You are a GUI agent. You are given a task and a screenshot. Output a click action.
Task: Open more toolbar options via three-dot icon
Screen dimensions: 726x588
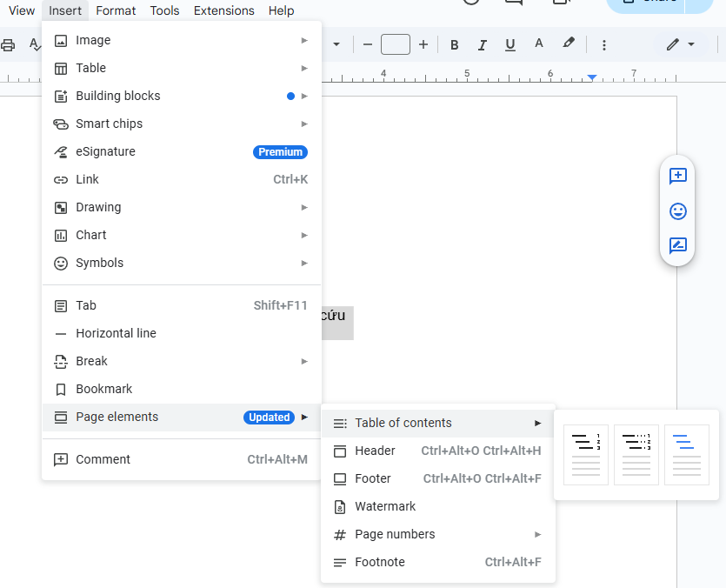pos(603,43)
